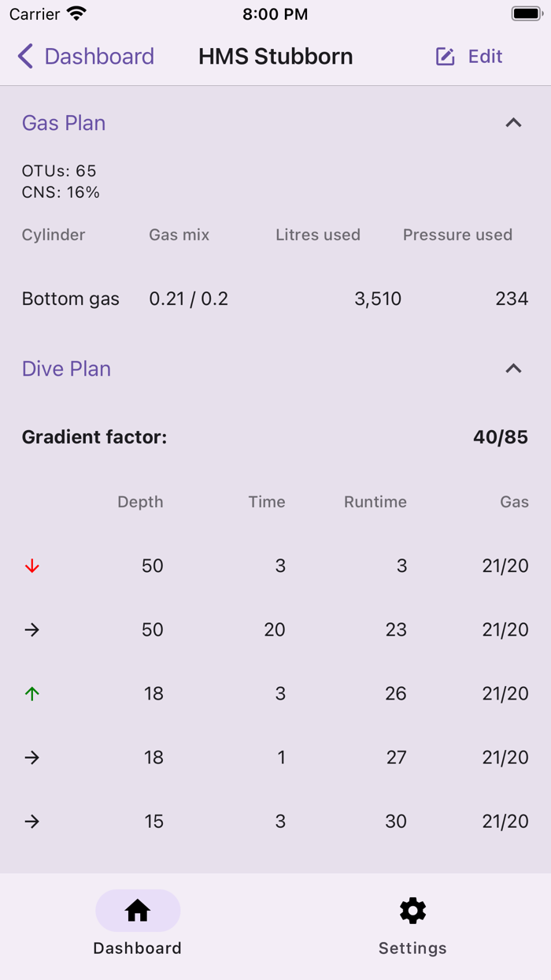Select the green ascent arrow at depth 18
This screenshot has height=980, width=551.
[x=31, y=693]
